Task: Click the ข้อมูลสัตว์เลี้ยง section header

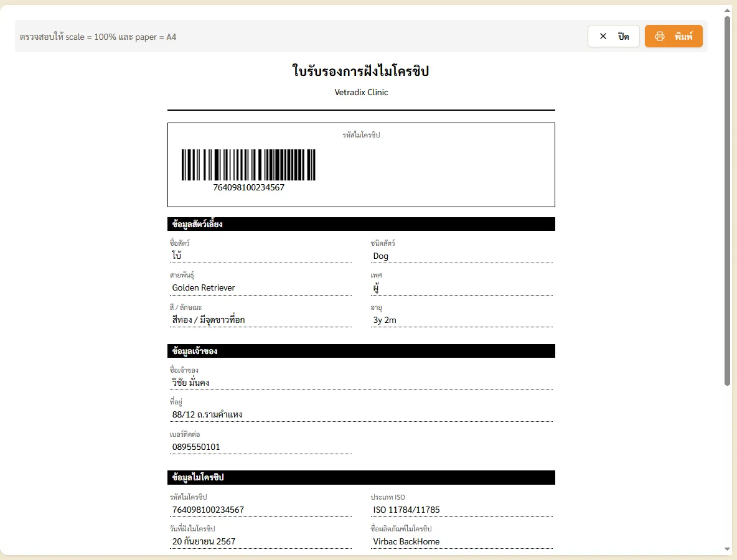Action: [x=361, y=224]
